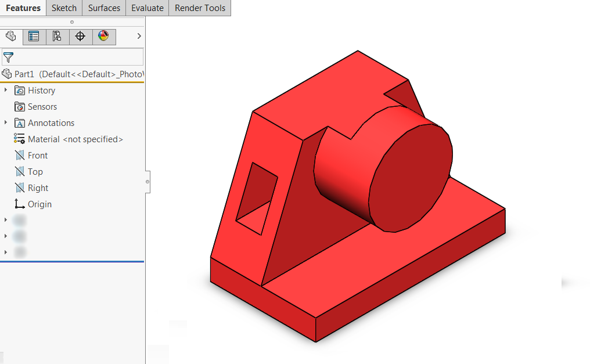Open the FeatureManager Design Tree tab icon

coord(11,37)
